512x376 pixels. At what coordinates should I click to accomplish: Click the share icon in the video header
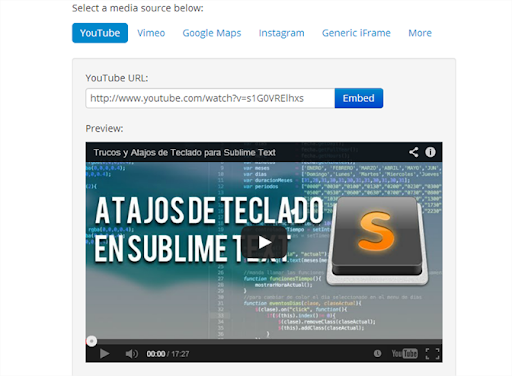414,152
